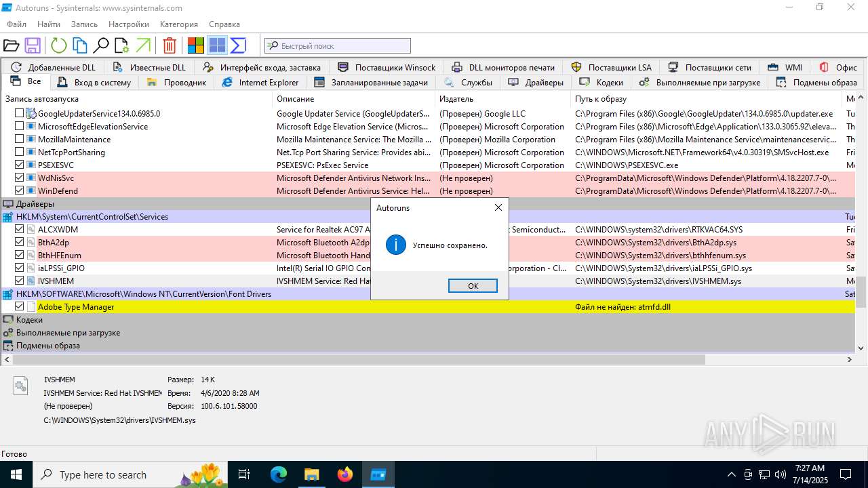Screen dimensions: 868x488
Task: Launch Microsoft Edge from taskbar
Action: [279, 474]
